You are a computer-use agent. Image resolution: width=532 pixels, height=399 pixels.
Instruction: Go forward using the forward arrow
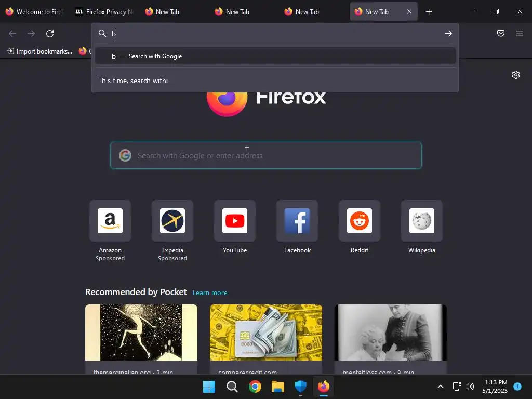[x=31, y=34]
